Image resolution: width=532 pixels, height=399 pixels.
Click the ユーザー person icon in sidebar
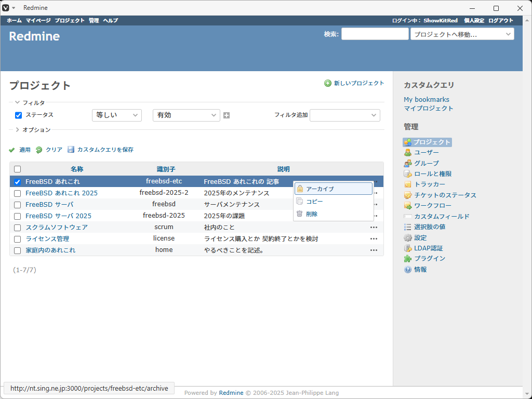coord(407,153)
